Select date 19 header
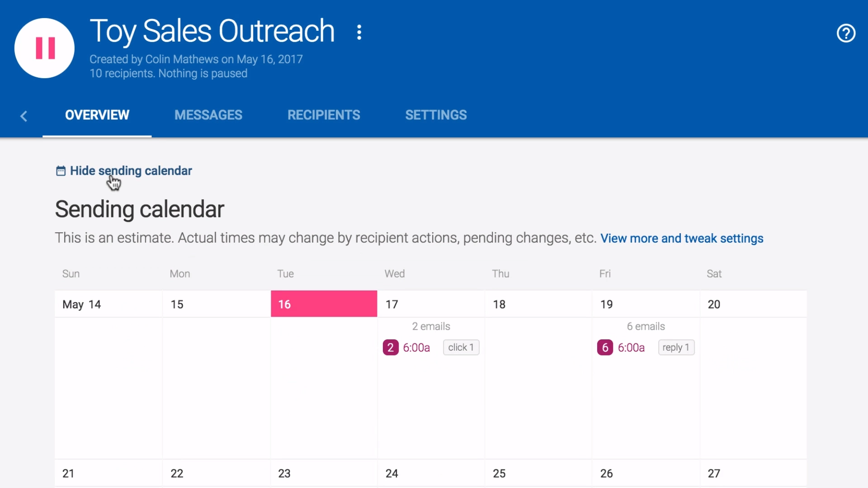Viewport: 868px width, 488px height. click(x=606, y=305)
